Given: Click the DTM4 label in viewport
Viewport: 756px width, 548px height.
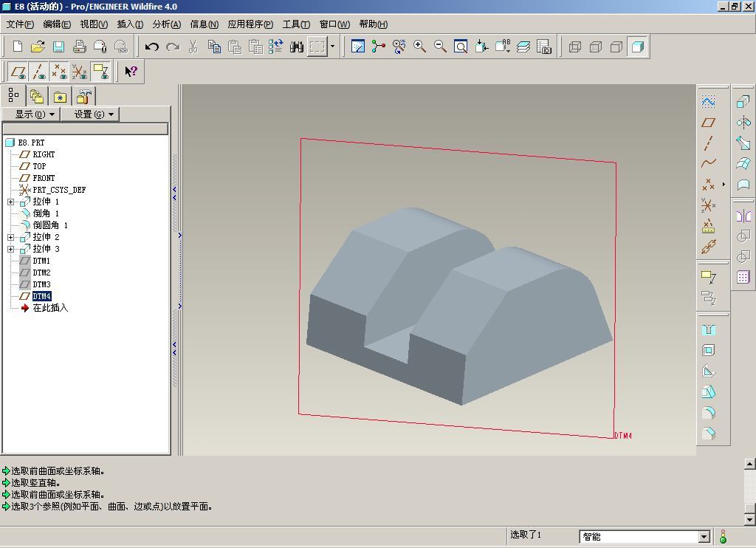Looking at the screenshot, I should [x=623, y=436].
